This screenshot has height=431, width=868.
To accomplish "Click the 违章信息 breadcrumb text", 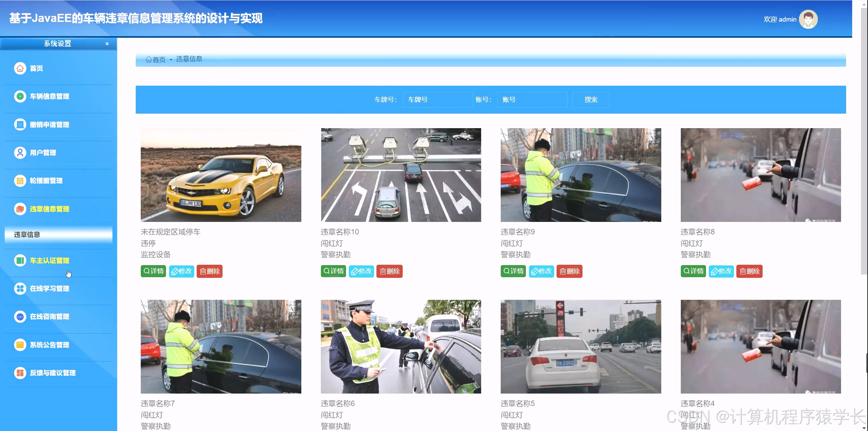I will (x=189, y=59).
